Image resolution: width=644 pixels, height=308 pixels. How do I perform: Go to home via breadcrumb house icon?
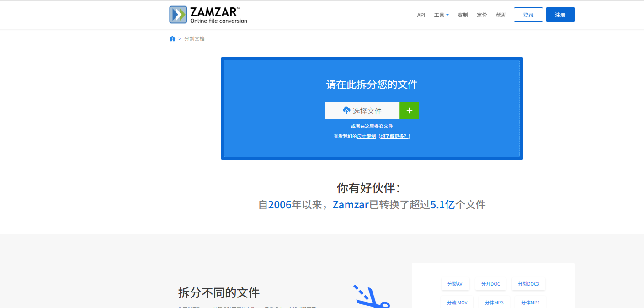tap(172, 39)
